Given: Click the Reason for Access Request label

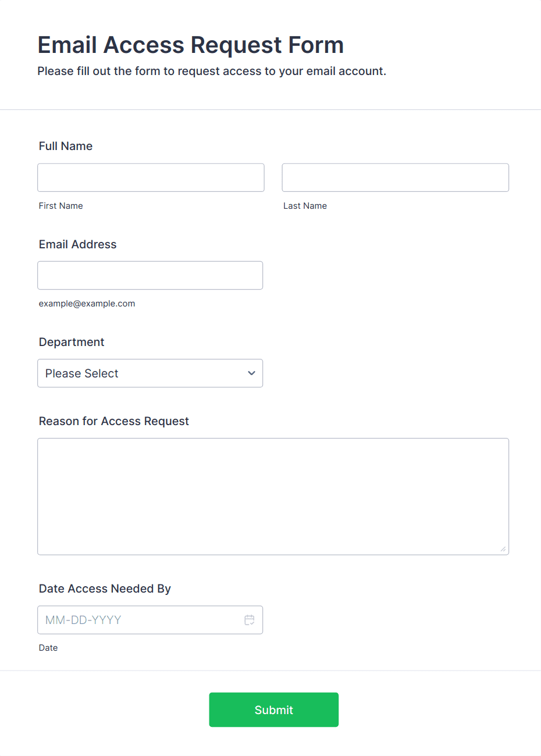Looking at the screenshot, I should point(114,421).
